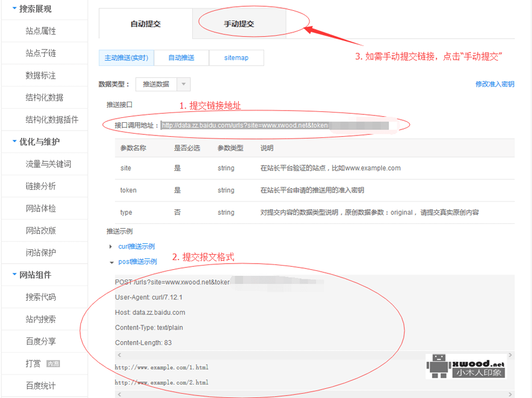Click the http://www.example.com/2.html line
This screenshot has height=398, width=532.
[161, 382]
